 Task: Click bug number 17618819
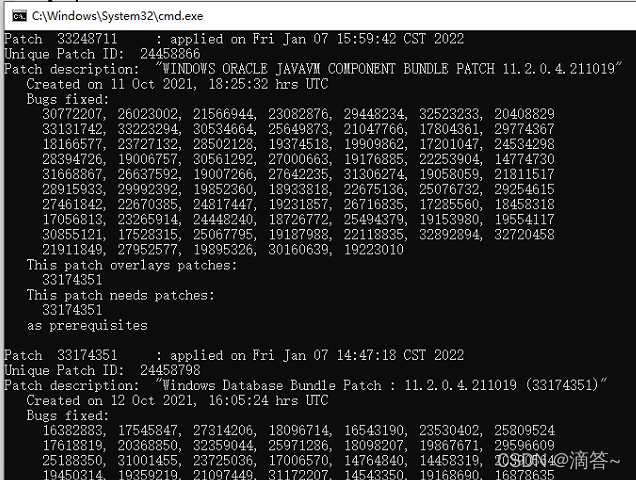tap(73, 446)
